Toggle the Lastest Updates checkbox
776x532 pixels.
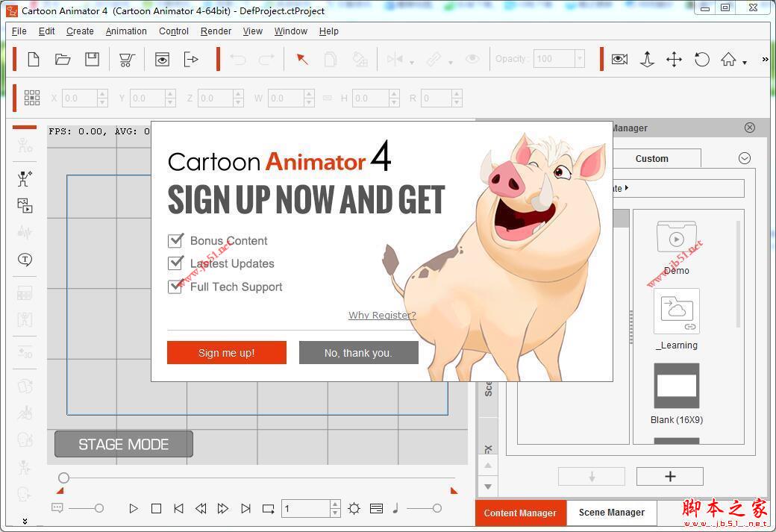[175, 263]
